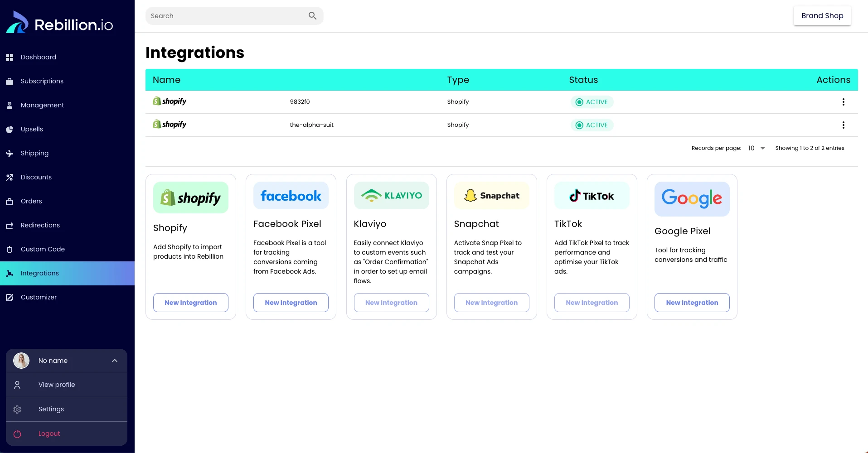The image size is (868, 453).
Task: Open actions menu for the-alpha-suit row
Action: [x=843, y=125]
